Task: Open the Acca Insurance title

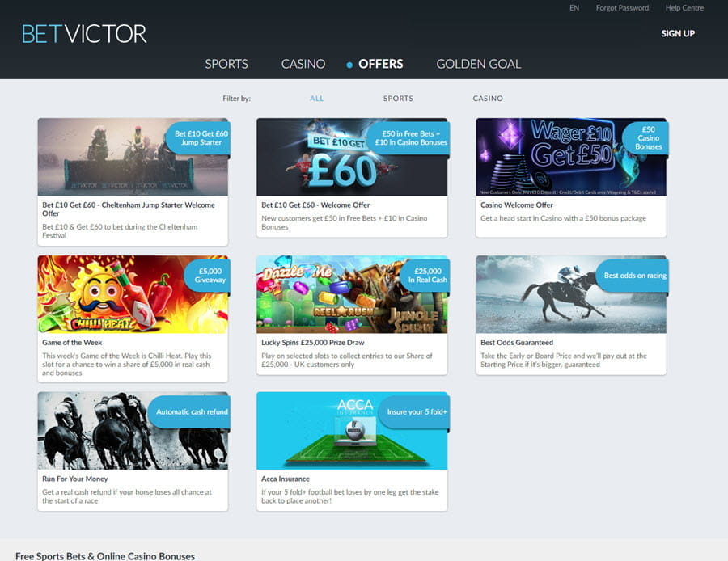Action: point(286,479)
